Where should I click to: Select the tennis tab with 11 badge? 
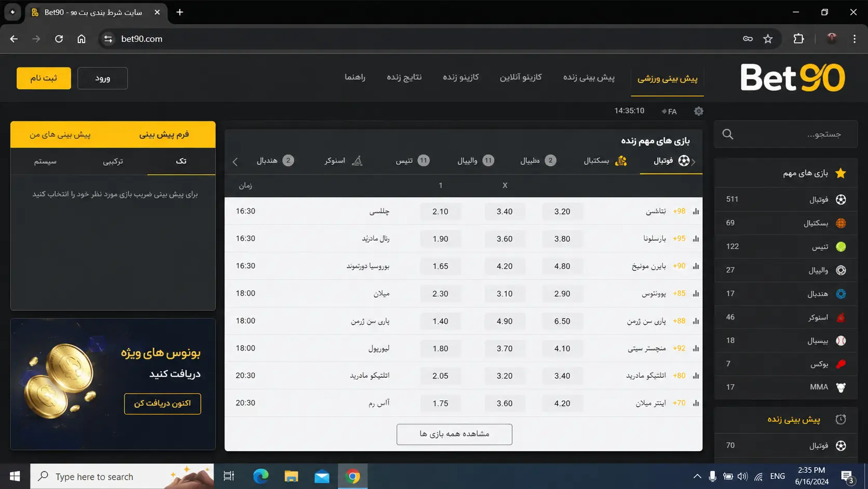413,161
